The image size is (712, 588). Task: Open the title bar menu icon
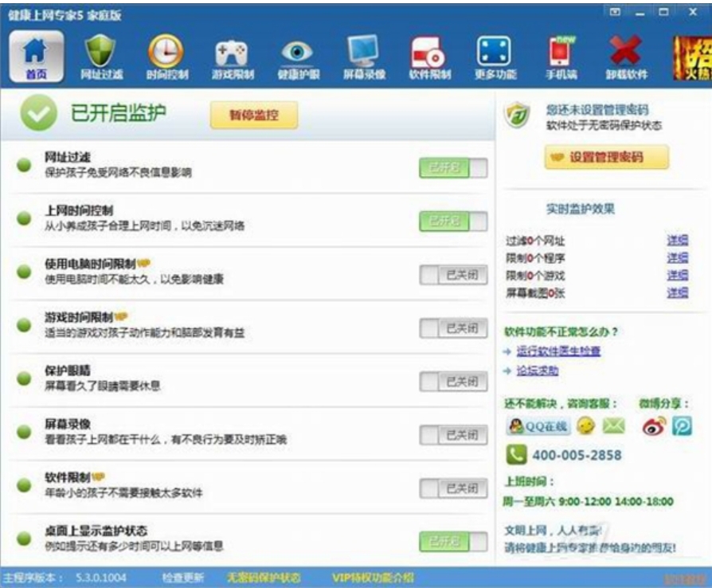point(615,12)
